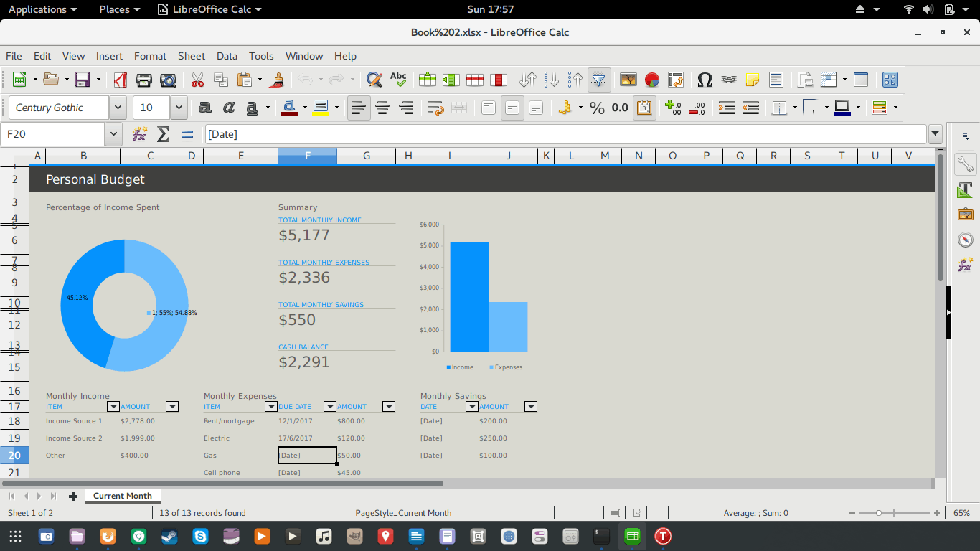The image size is (980, 551).
Task: Insert columns left icon
Action: pyautogui.click(x=451, y=80)
